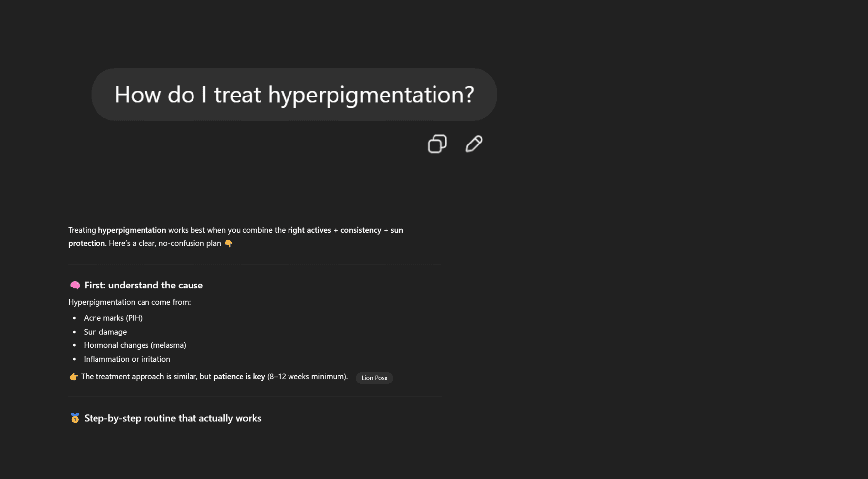Click the bold phrase patience is key
Screen dimensions: 868x479
pyautogui.click(x=239, y=376)
